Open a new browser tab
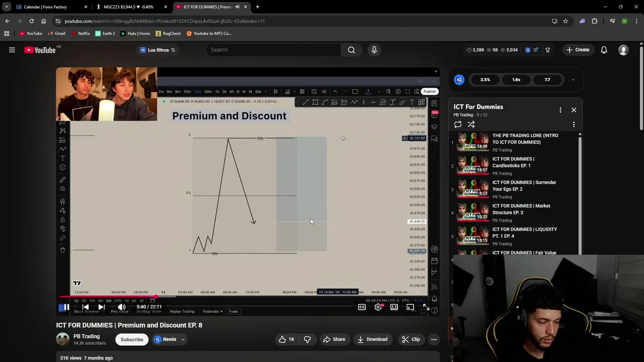Screen dimensions: 644x362 pos(257,7)
